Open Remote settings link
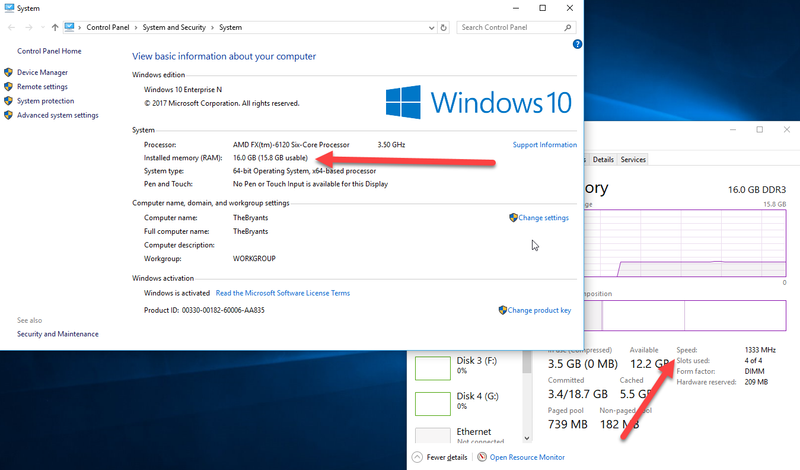The image size is (800, 470). click(42, 86)
